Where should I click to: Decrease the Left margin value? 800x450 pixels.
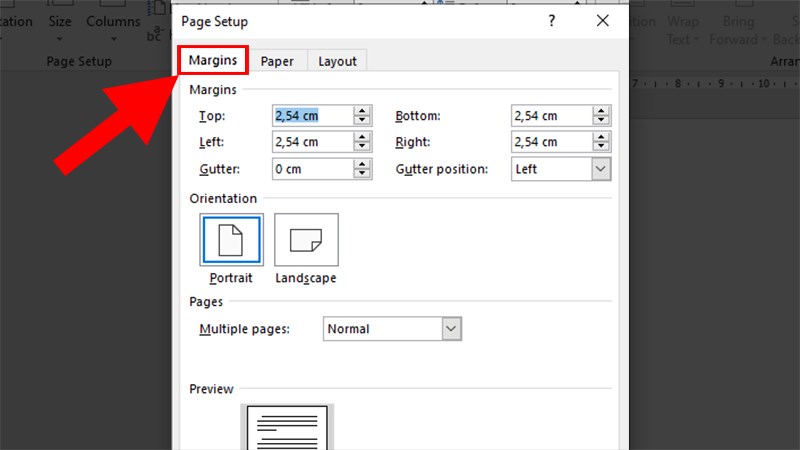tap(362, 147)
